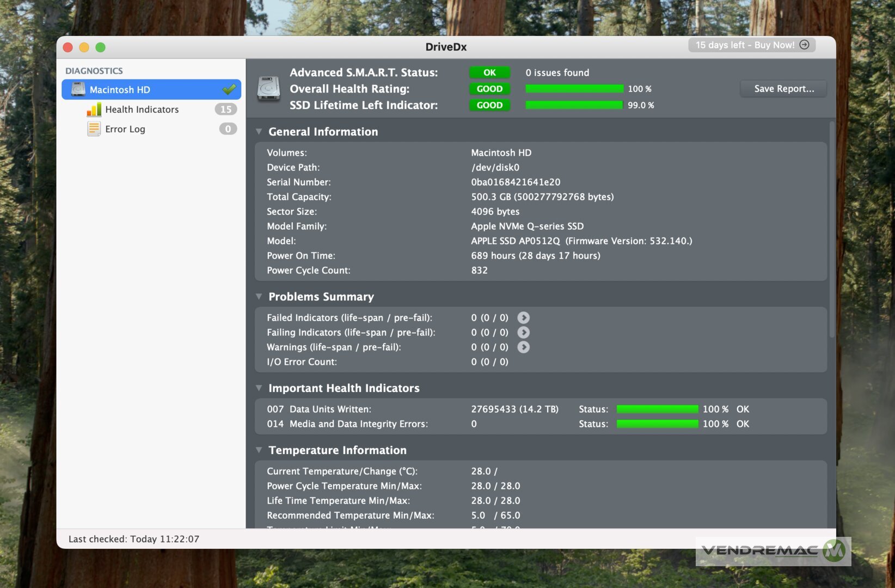This screenshot has width=895, height=588.
Task: Click the large hard drive icon in header
Action: 269,88
